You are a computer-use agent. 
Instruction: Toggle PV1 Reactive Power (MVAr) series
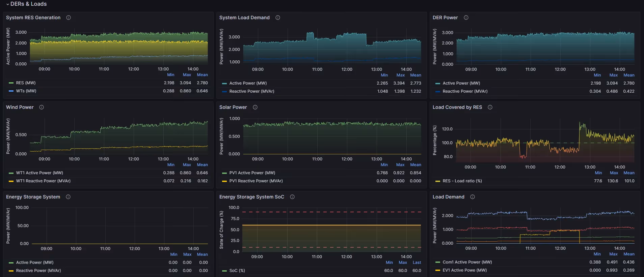pyautogui.click(x=256, y=181)
